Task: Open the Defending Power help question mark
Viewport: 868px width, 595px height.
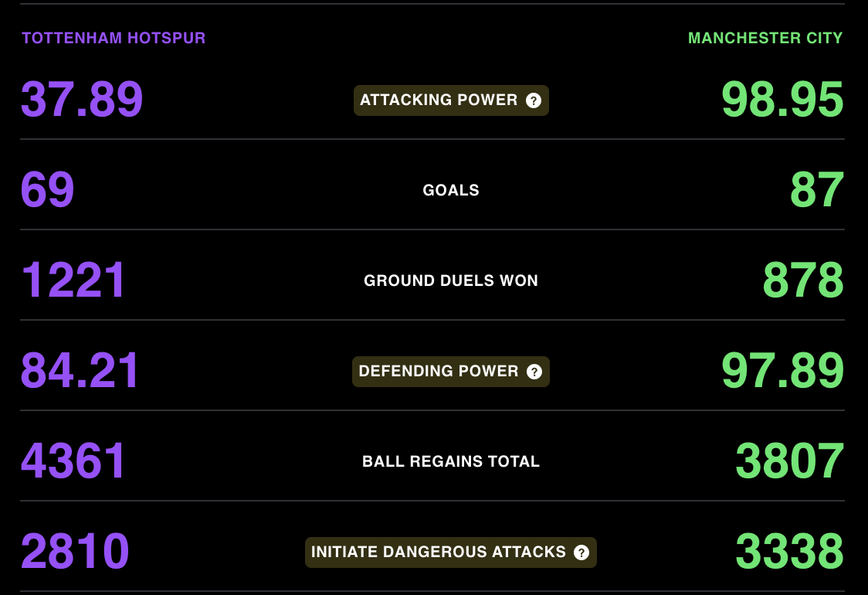Action: [534, 372]
